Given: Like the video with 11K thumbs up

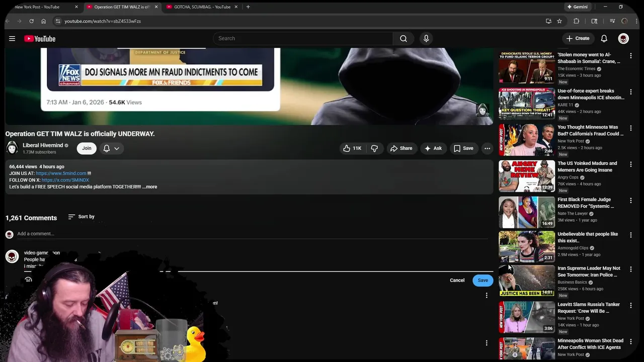Looking at the screenshot, I should tap(352, 148).
